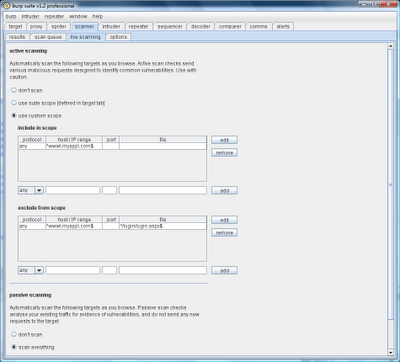Select "use custom scope" radio button
This screenshot has width=400, height=362.
(14, 116)
